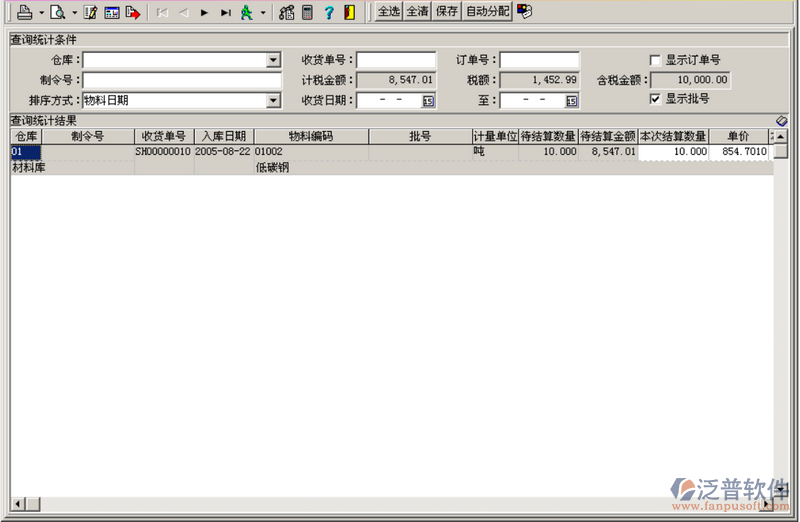Open the print options dropdown arrow
Viewport: 800px width, 522px height.
(x=41, y=12)
